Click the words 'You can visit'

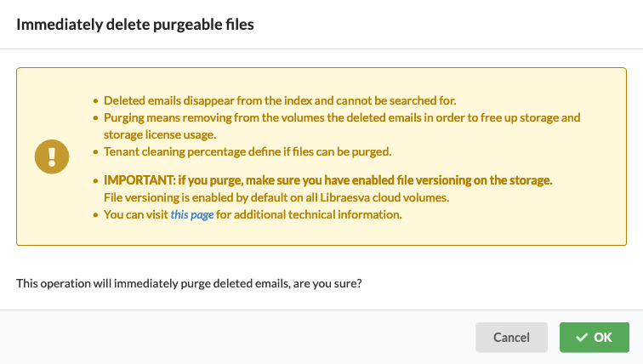136,214
